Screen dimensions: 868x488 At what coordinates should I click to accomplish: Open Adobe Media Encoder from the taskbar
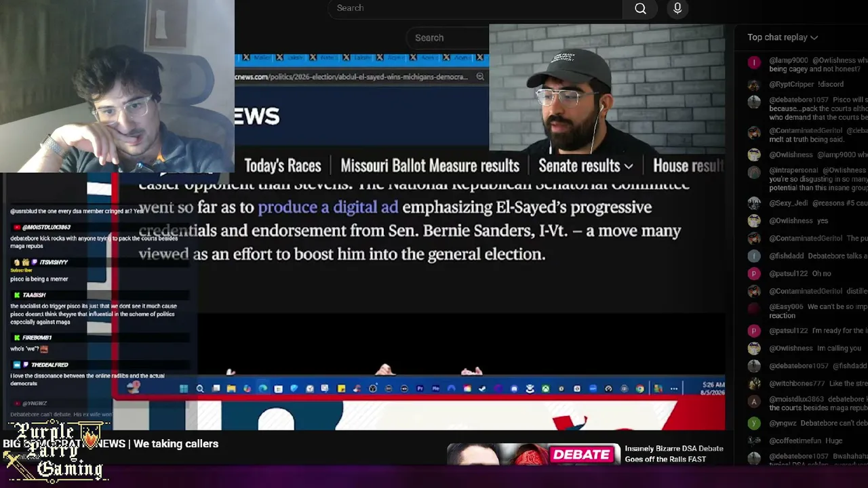click(436, 389)
